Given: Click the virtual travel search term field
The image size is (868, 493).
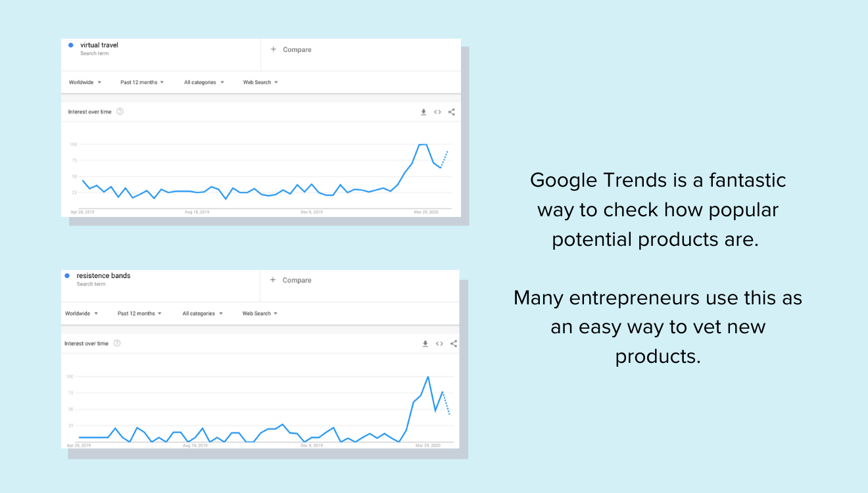Looking at the screenshot, I should pos(99,45).
